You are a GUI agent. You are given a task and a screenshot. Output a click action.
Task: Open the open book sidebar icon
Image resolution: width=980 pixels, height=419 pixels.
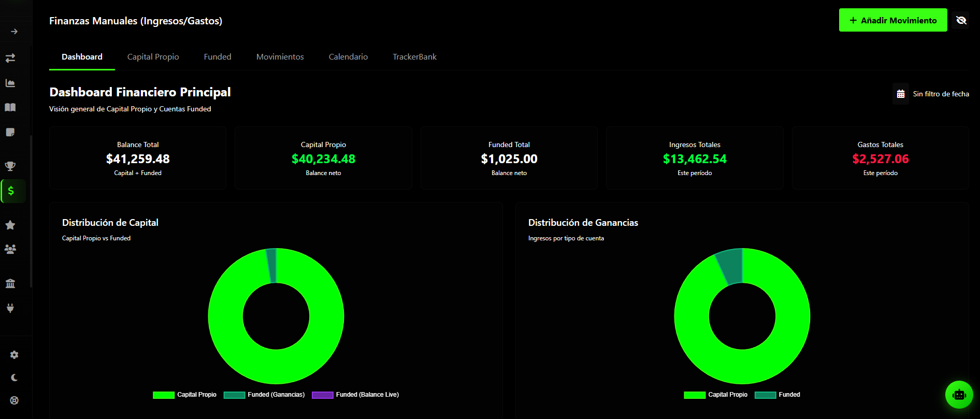[x=10, y=107]
